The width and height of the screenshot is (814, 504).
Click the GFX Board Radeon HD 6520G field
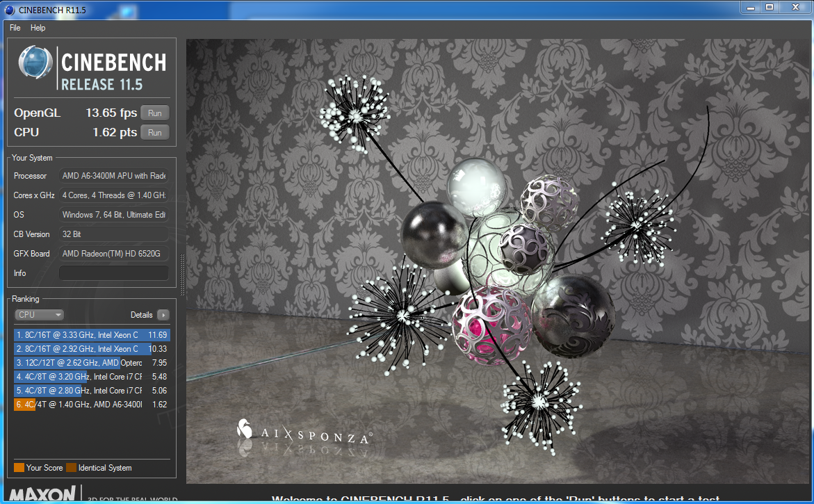114,254
